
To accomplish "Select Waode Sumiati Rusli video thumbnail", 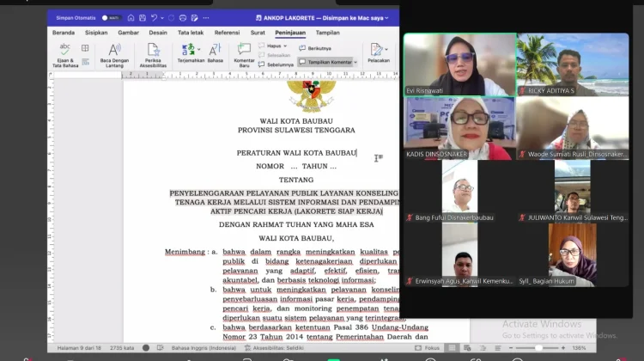I will click(x=573, y=128).
